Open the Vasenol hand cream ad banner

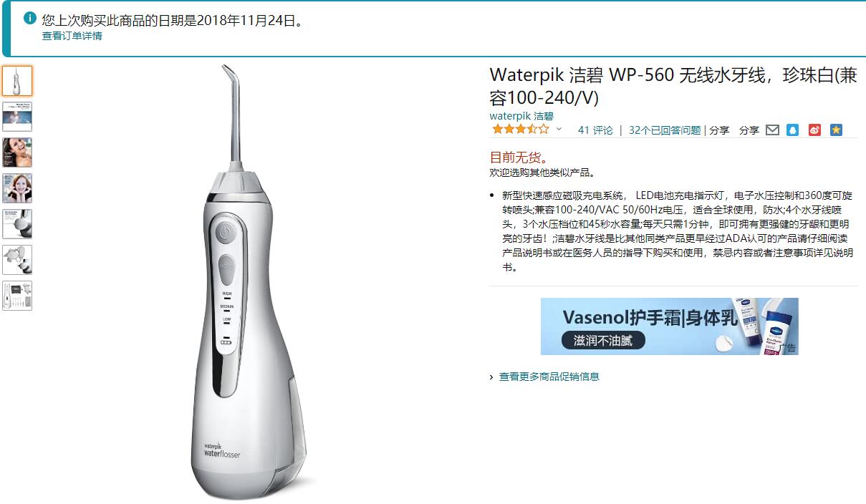[669, 326]
